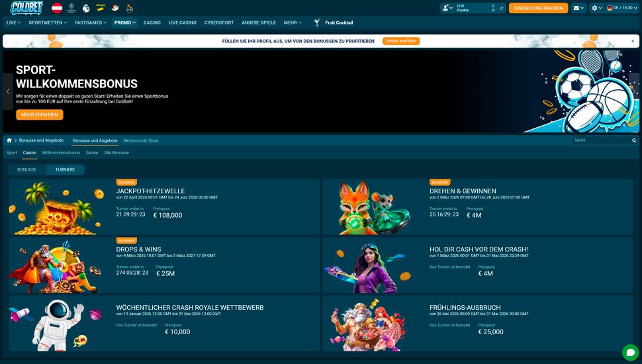The height and width of the screenshot is (364, 642).
Task: Refresh the EUR balance
Action: 502,8
